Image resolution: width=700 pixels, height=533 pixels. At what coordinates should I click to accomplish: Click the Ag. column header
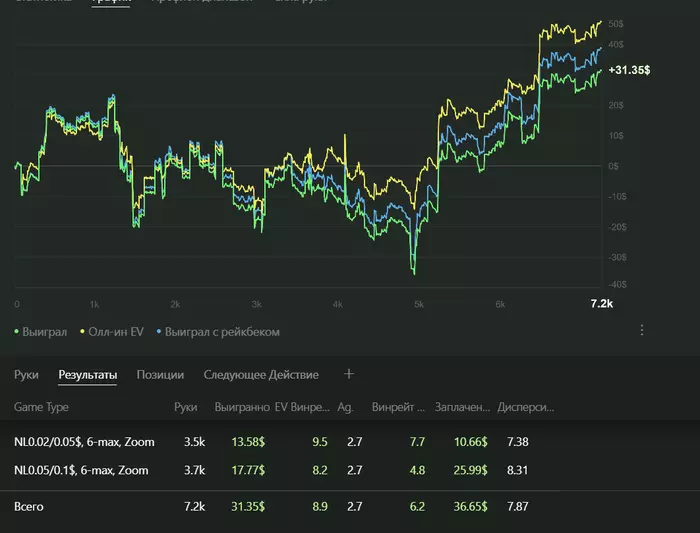(x=346, y=407)
